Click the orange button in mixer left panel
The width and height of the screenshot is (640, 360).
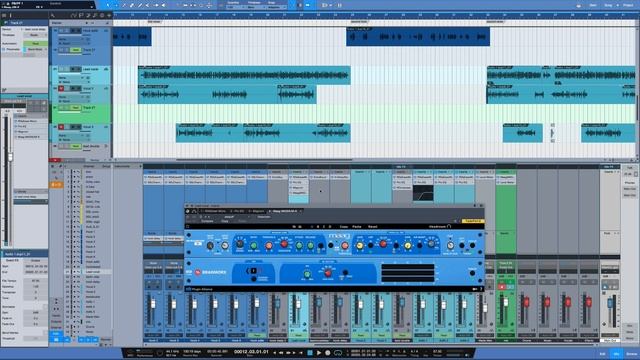(x=56, y=185)
